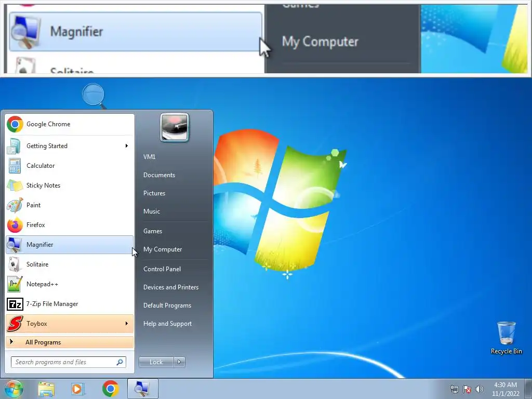The image size is (532, 399).
Task: Open Default Programs
Action: pyautogui.click(x=167, y=305)
